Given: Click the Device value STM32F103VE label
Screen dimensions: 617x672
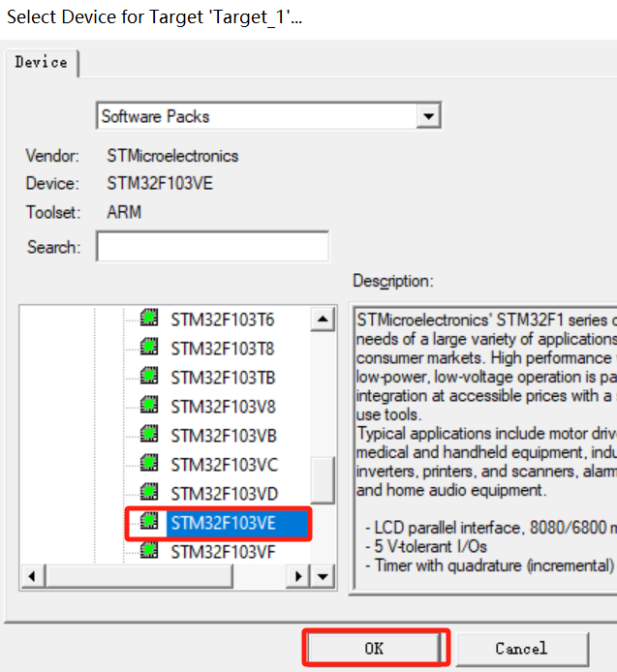Looking at the screenshot, I should [x=160, y=184].
